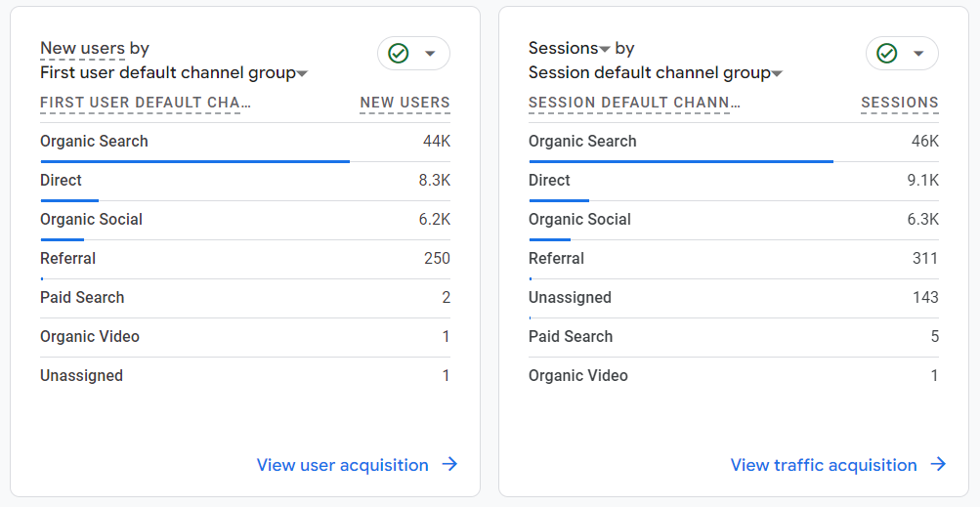
Task: Open the New users metric selector
Action: tap(83, 48)
